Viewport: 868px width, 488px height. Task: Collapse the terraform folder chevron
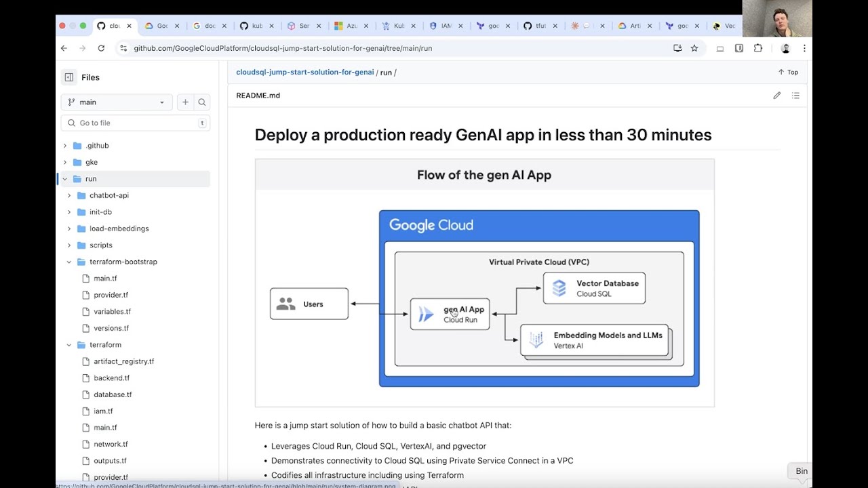coord(69,345)
